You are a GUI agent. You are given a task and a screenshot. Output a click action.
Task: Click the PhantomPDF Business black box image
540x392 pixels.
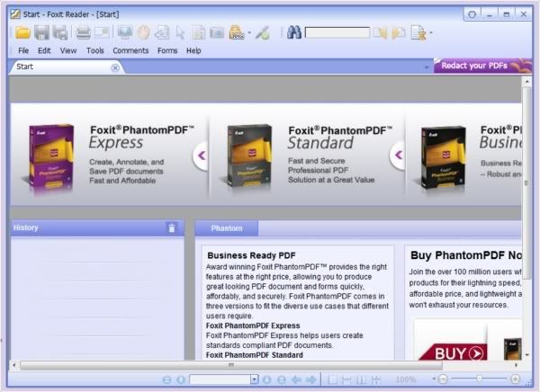[x=443, y=159]
